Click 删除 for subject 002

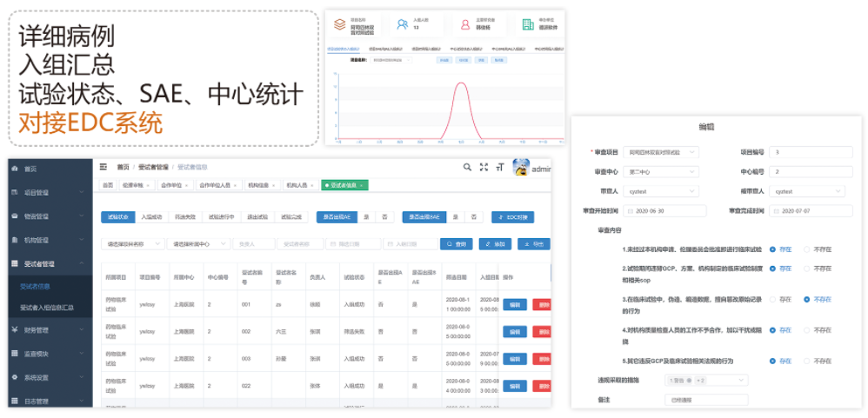tap(542, 331)
